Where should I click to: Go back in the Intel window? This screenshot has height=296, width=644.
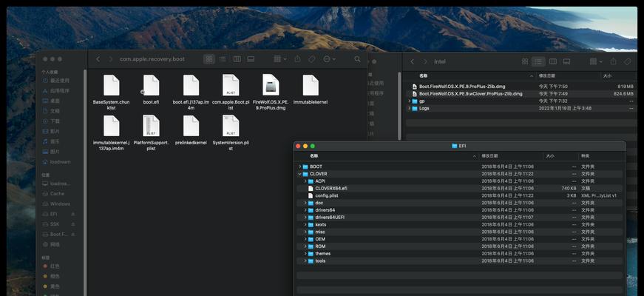(x=413, y=61)
